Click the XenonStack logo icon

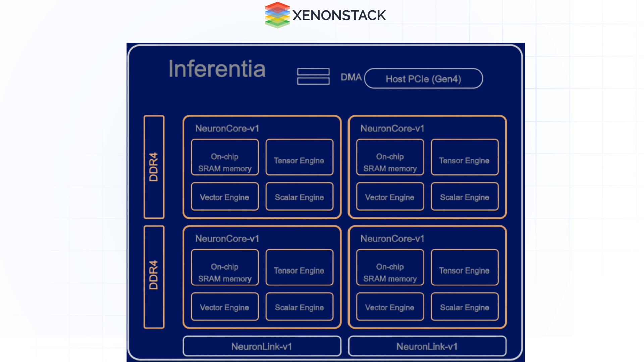point(277,15)
